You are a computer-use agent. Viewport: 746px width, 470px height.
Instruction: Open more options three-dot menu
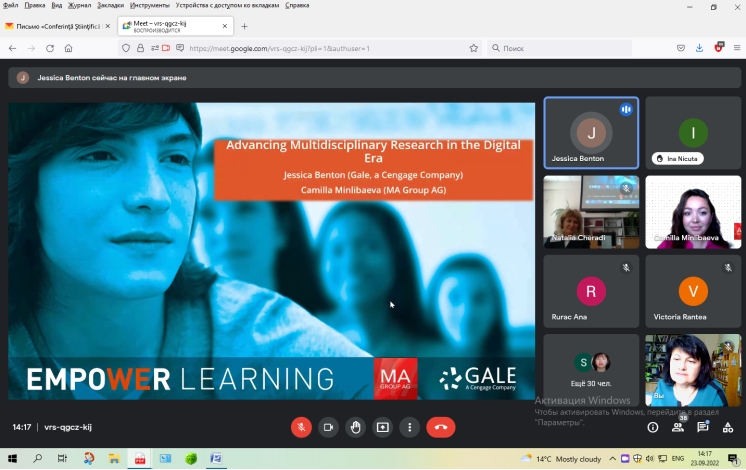click(410, 427)
